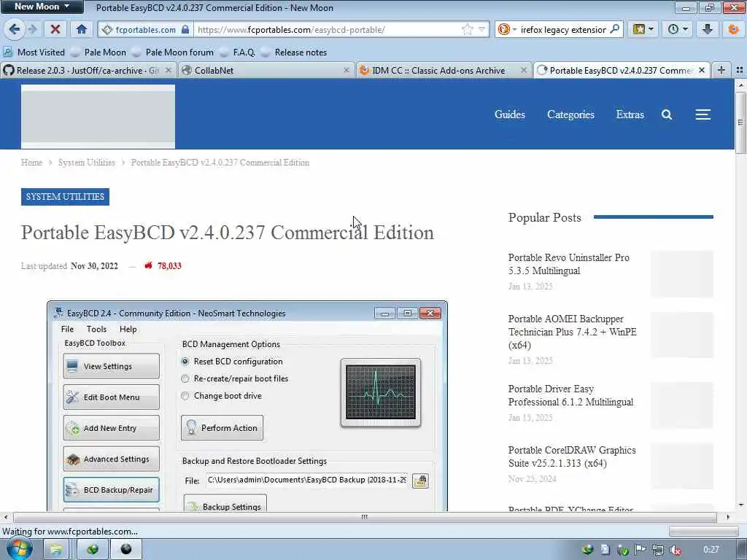747x560 pixels.
Task: Click the System Utilities breadcrumb link
Action: [86, 163]
